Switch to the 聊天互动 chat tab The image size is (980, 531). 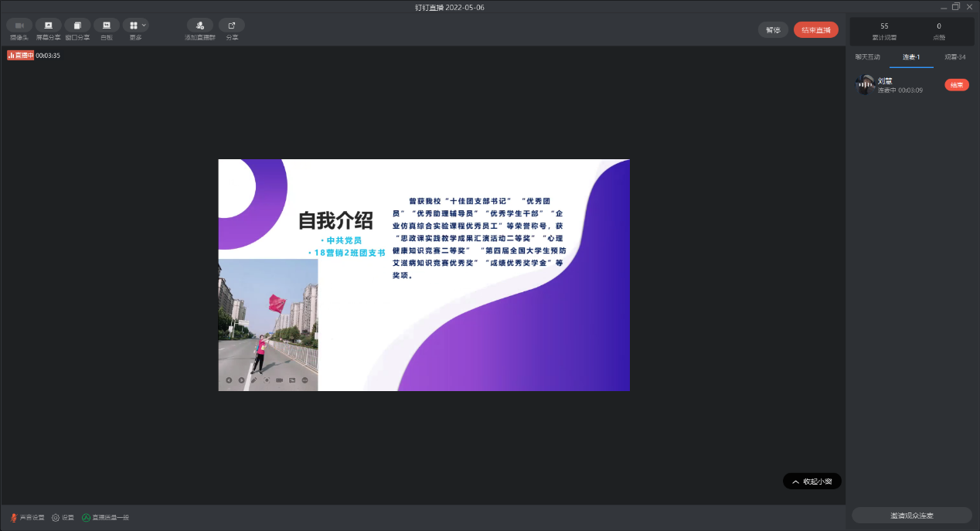(867, 57)
